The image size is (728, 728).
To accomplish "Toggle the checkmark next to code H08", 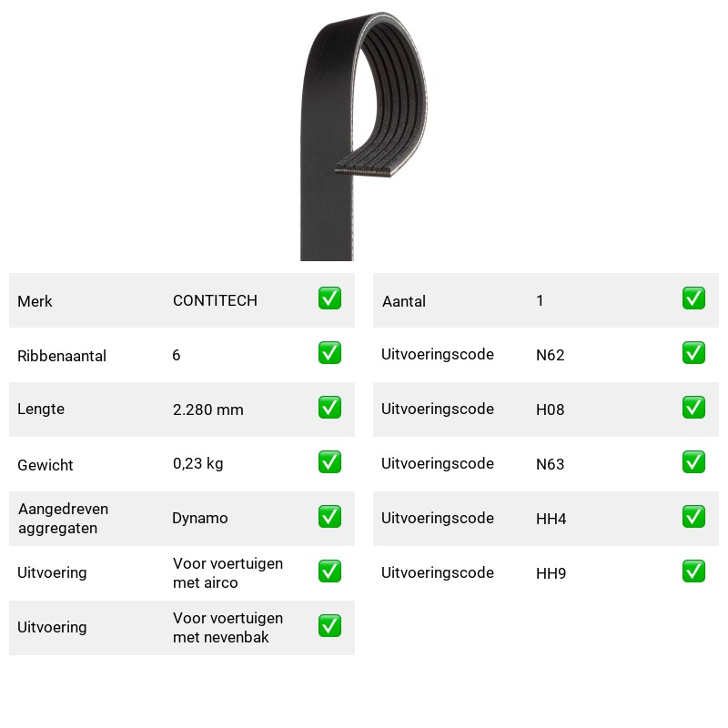I will point(693,407).
